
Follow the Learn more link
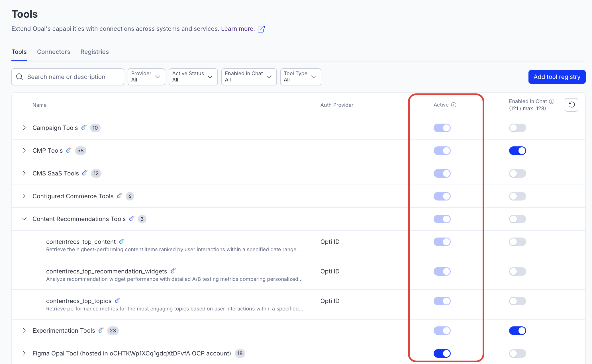point(238,29)
